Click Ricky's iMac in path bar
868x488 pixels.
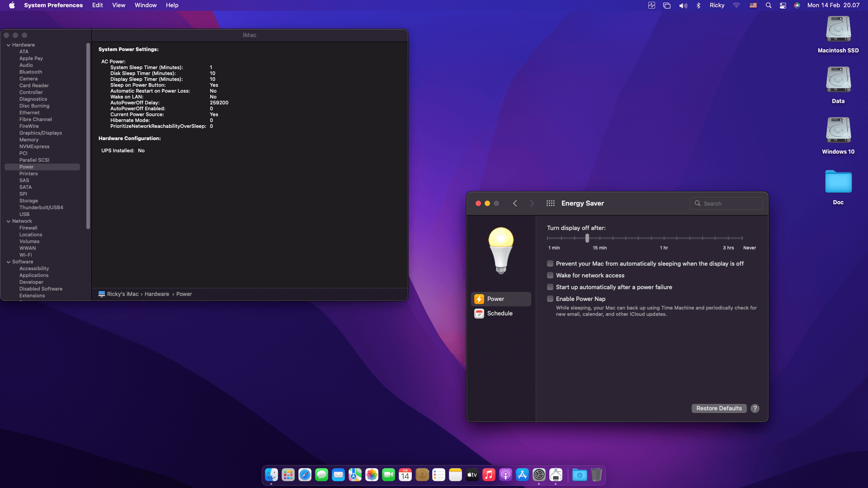click(x=118, y=294)
